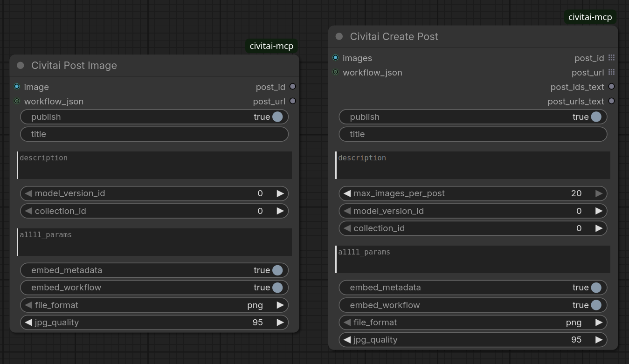Decrease collection_id in Create Post node
The width and height of the screenshot is (629, 364).
[347, 228]
